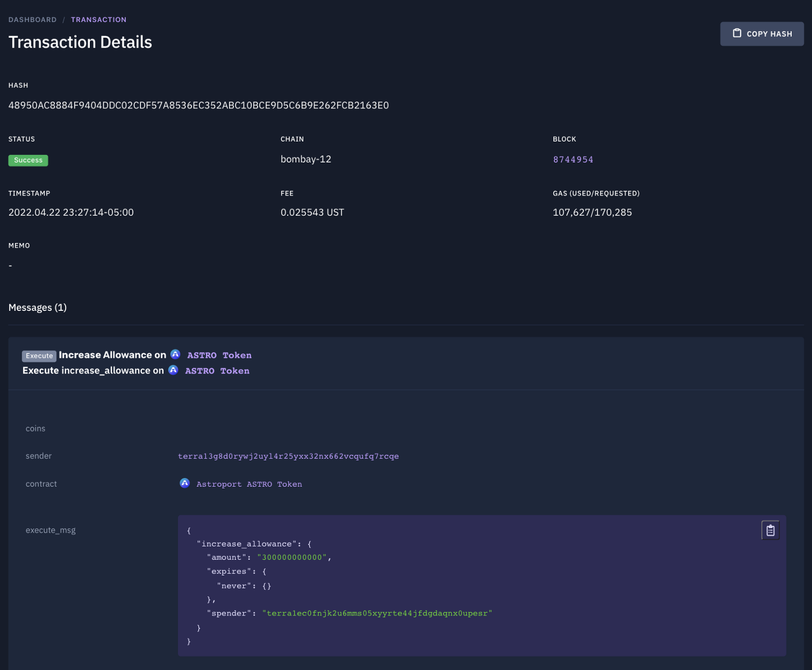Click the chain name bombay-12
This screenshot has width=812, height=670.
pos(306,159)
